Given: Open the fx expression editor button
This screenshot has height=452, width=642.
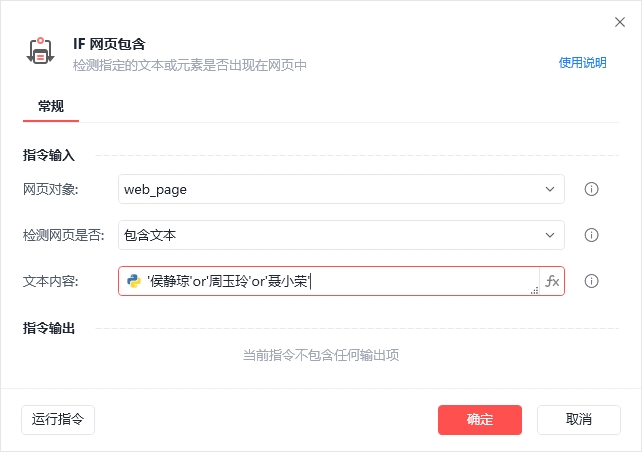Looking at the screenshot, I should [x=552, y=281].
